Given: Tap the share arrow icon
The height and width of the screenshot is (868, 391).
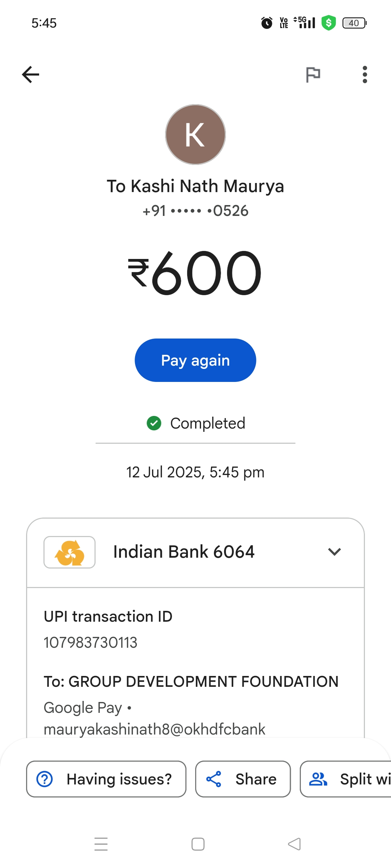Looking at the screenshot, I should pos(214,779).
